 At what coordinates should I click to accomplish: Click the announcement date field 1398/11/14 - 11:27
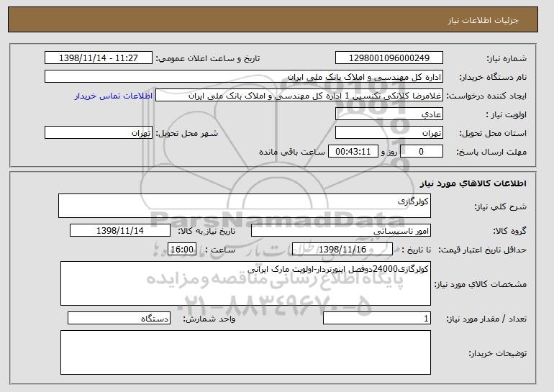[99, 58]
